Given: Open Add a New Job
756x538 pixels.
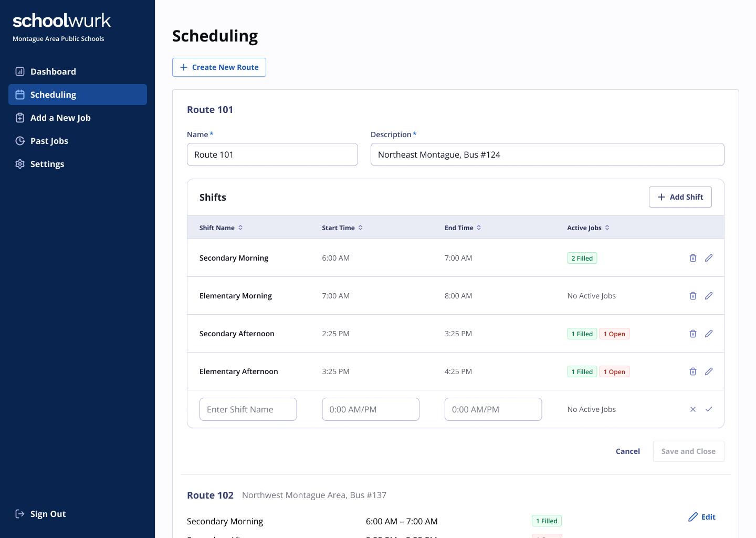Looking at the screenshot, I should click(60, 118).
